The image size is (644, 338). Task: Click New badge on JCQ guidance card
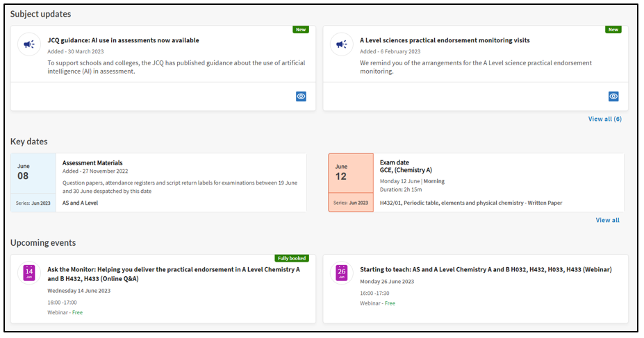(x=301, y=30)
